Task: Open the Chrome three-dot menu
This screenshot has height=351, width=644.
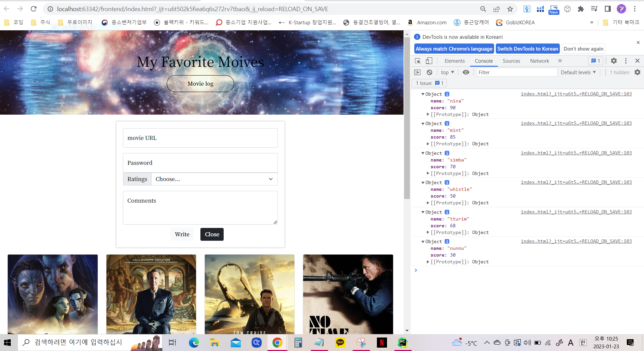Action: 635,9
